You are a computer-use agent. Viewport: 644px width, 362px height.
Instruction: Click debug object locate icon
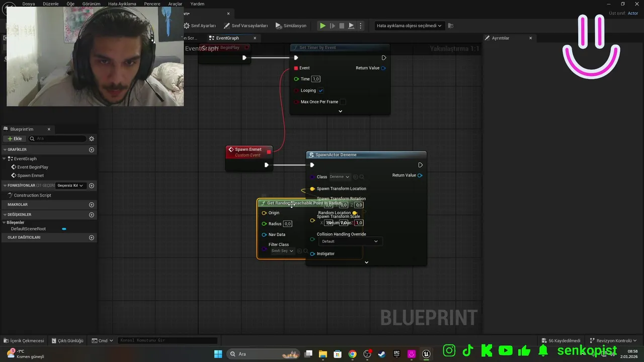click(451, 26)
